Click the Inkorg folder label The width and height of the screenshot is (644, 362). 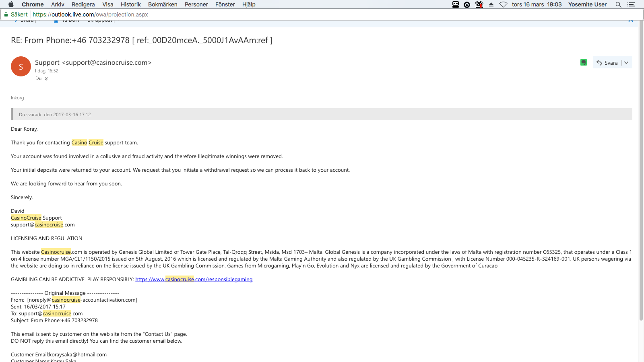pyautogui.click(x=17, y=98)
